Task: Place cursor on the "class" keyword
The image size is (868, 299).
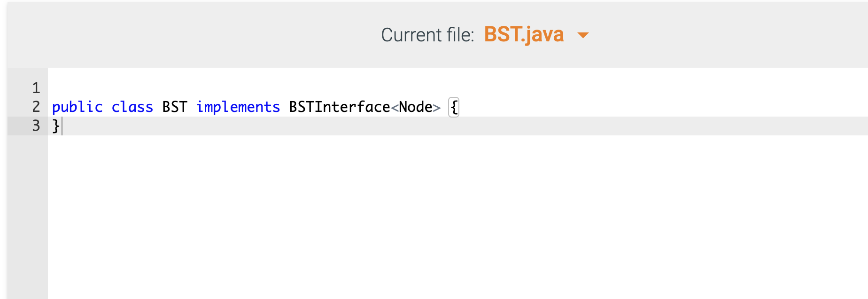Action: [x=132, y=107]
